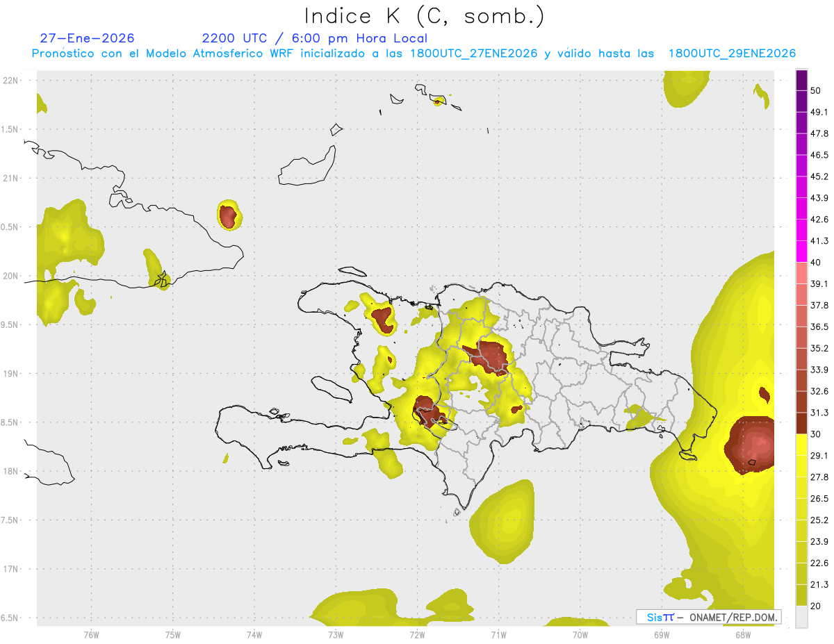Click the "7.5N" latitude axis label
The image size is (834, 644).
coord(10,520)
